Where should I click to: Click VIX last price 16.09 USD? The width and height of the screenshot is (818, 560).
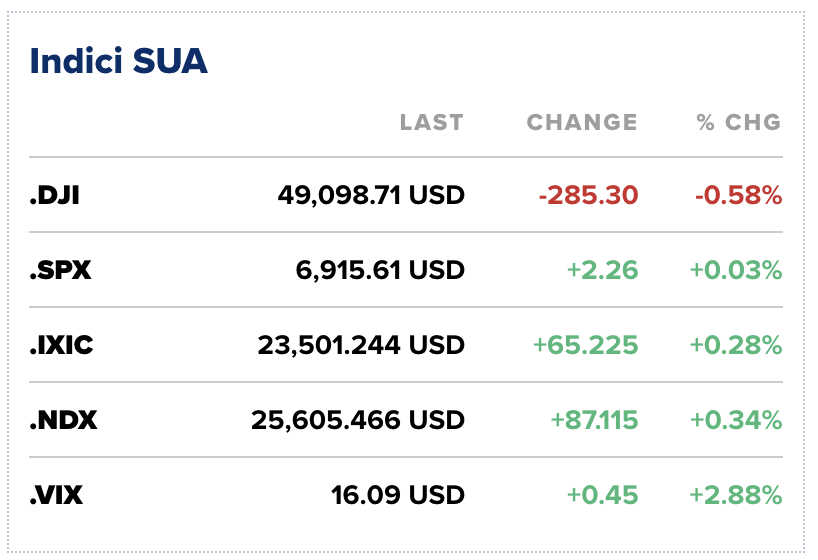click(398, 495)
